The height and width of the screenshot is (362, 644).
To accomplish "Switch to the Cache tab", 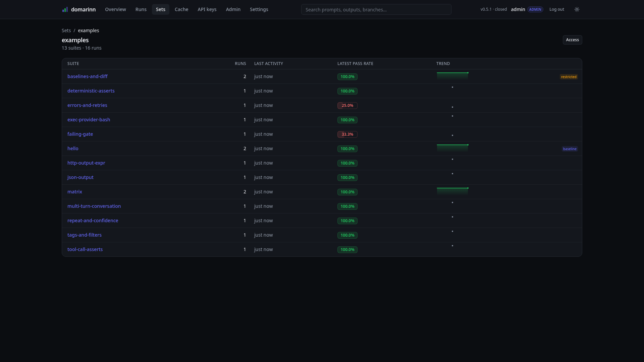I will pyautogui.click(x=181, y=9).
